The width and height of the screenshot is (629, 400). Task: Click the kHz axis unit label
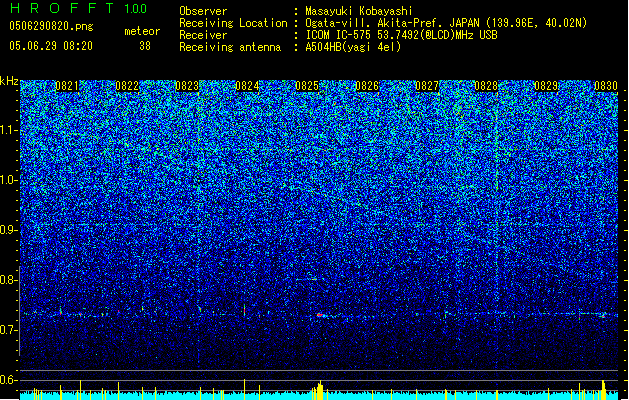click(x=9, y=81)
